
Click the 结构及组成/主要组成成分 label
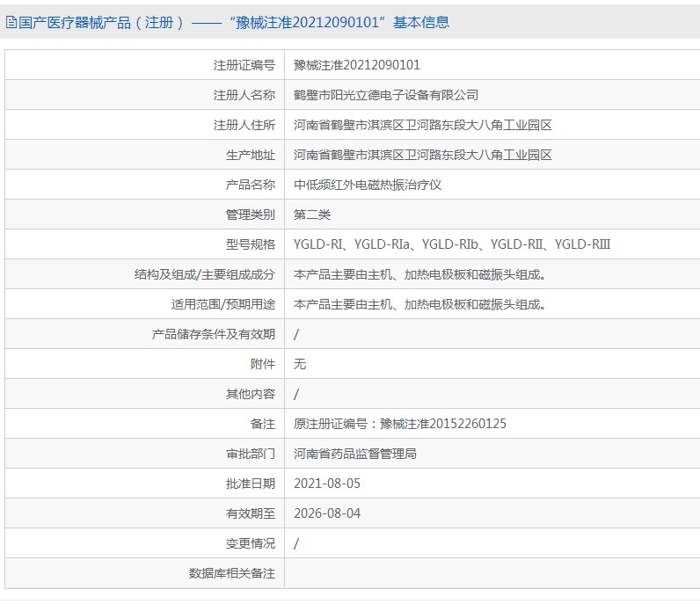coord(205,274)
